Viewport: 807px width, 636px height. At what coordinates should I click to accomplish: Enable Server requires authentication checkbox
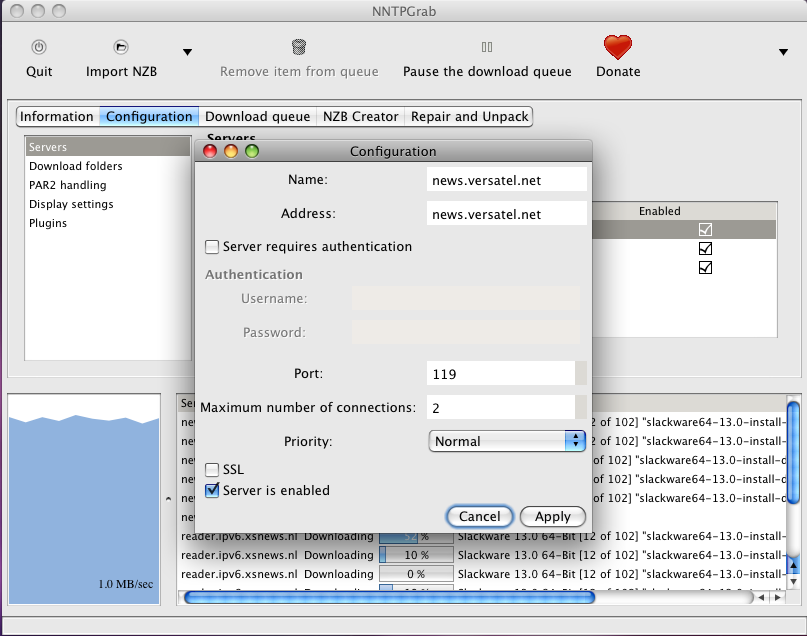(x=212, y=247)
